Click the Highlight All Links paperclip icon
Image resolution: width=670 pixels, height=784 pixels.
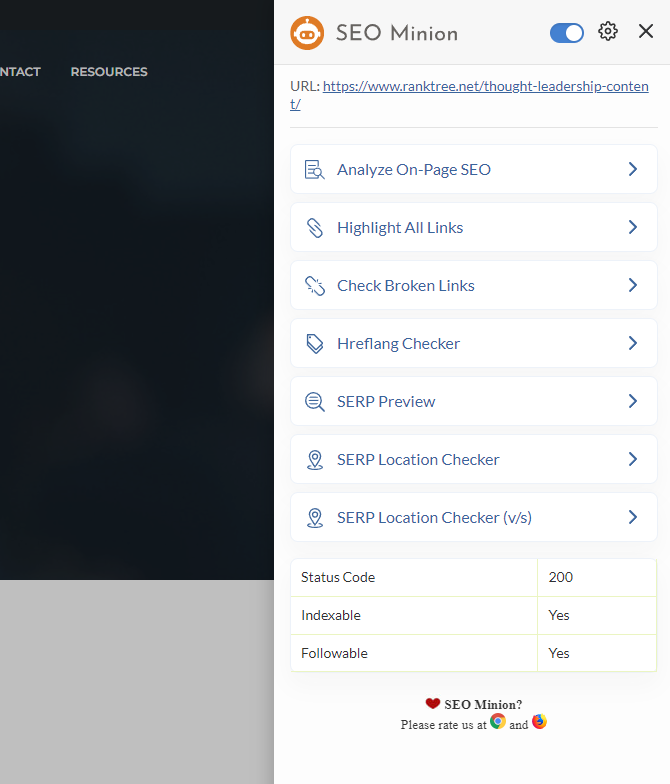click(x=314, y=228)
